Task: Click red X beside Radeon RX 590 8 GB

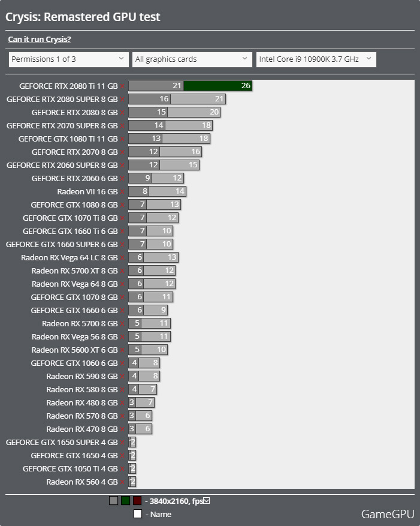Action: (x=122, y=377)
